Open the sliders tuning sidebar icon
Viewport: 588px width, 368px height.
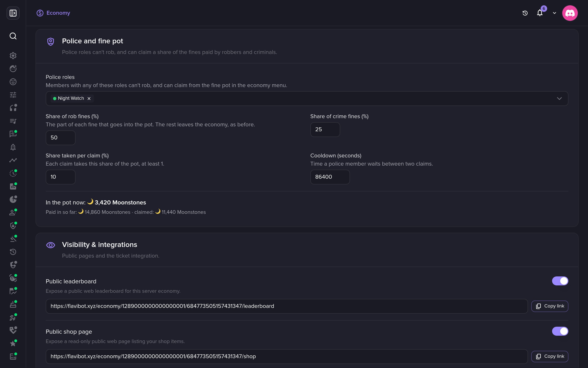click(13, 95)
